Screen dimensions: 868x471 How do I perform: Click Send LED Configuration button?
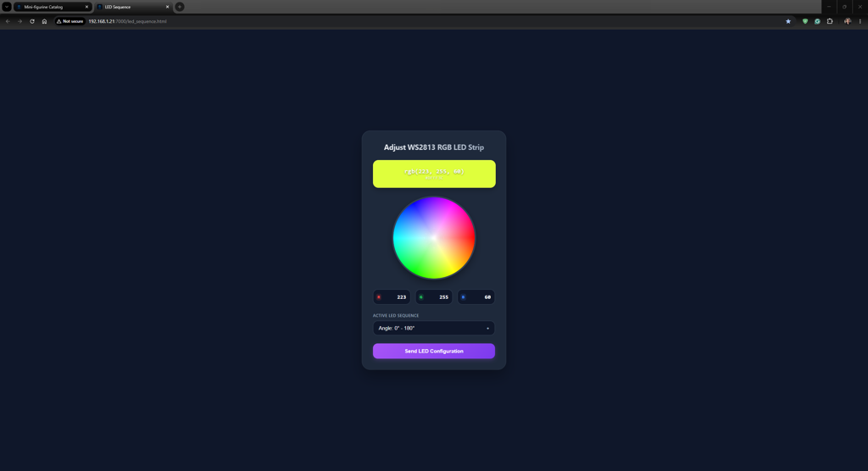pos(434,351)
